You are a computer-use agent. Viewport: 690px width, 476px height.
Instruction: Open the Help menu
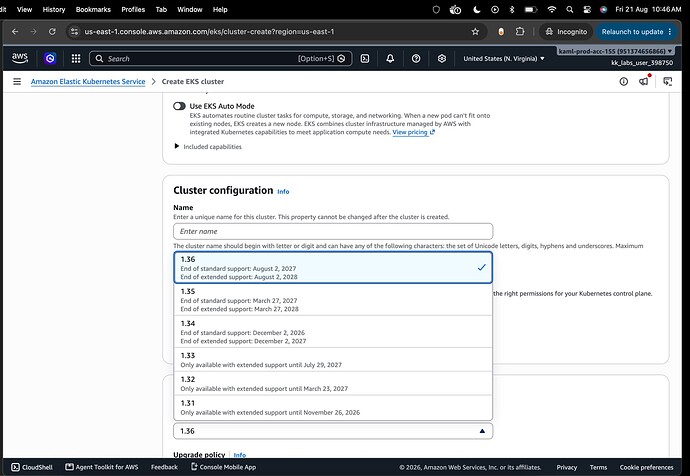tap(220, 9)
